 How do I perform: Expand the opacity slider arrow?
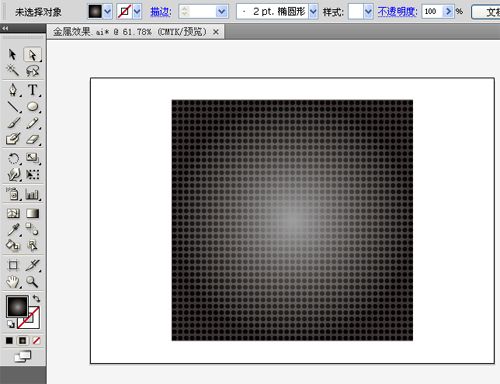[x=448, y=12]
